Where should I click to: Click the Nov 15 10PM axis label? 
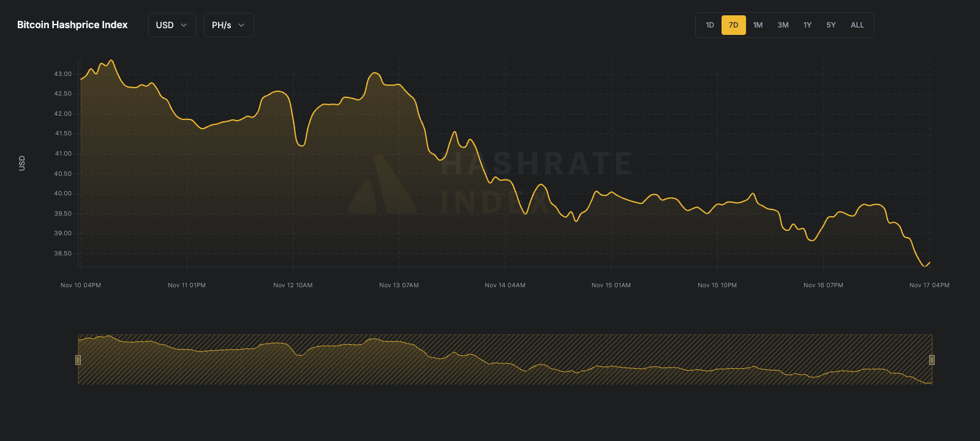pos(717,285)
